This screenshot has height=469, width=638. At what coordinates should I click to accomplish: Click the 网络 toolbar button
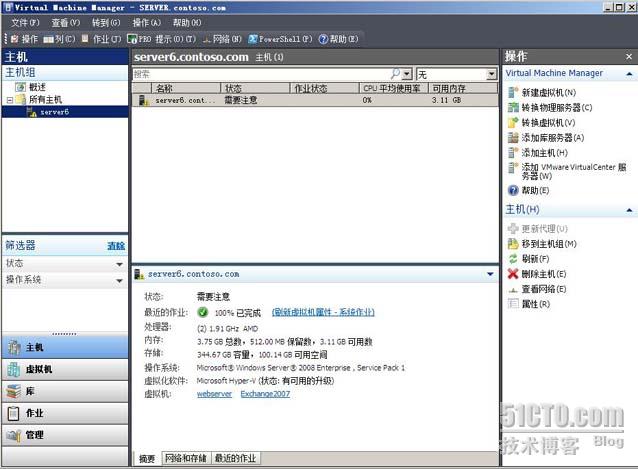click(x=222, y=39)
